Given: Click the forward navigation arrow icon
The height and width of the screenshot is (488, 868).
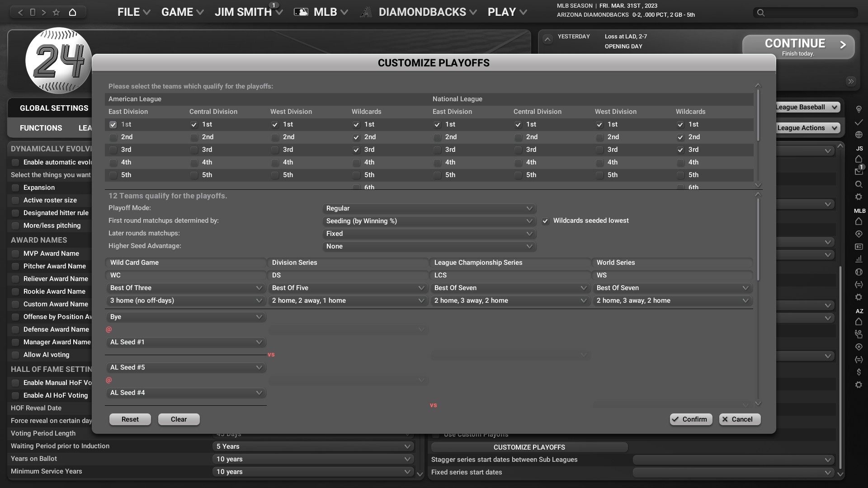Looking at the screenshot, I should click(x=45, y=11).
